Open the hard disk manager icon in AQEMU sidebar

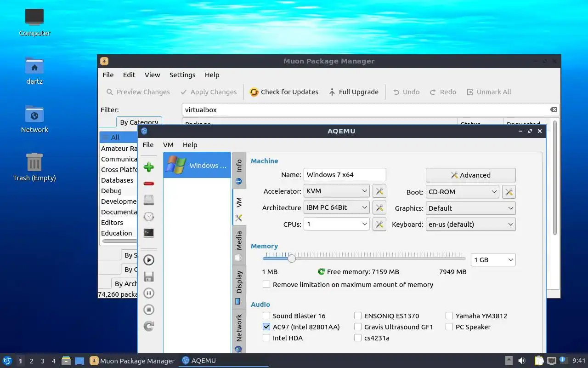[x=148, y=200]
